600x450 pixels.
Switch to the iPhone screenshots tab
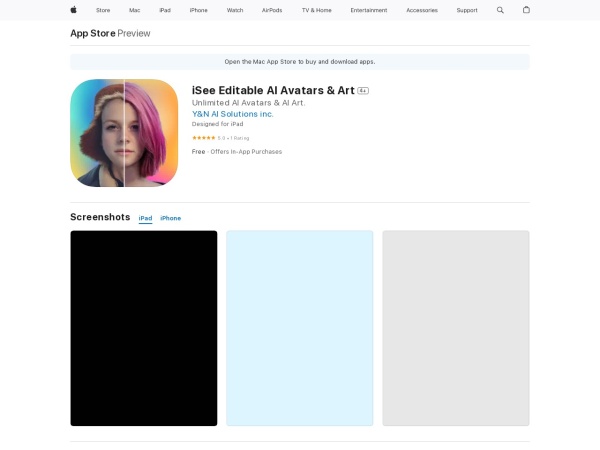pos(171,218)
